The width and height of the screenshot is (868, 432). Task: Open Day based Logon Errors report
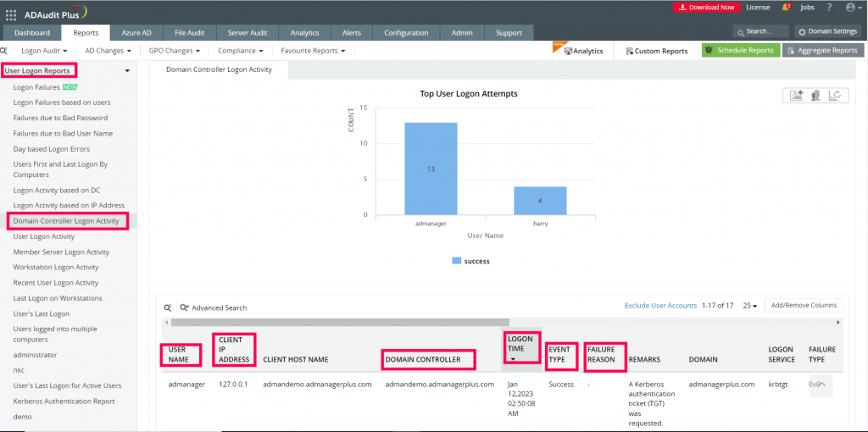click(52, 149)
